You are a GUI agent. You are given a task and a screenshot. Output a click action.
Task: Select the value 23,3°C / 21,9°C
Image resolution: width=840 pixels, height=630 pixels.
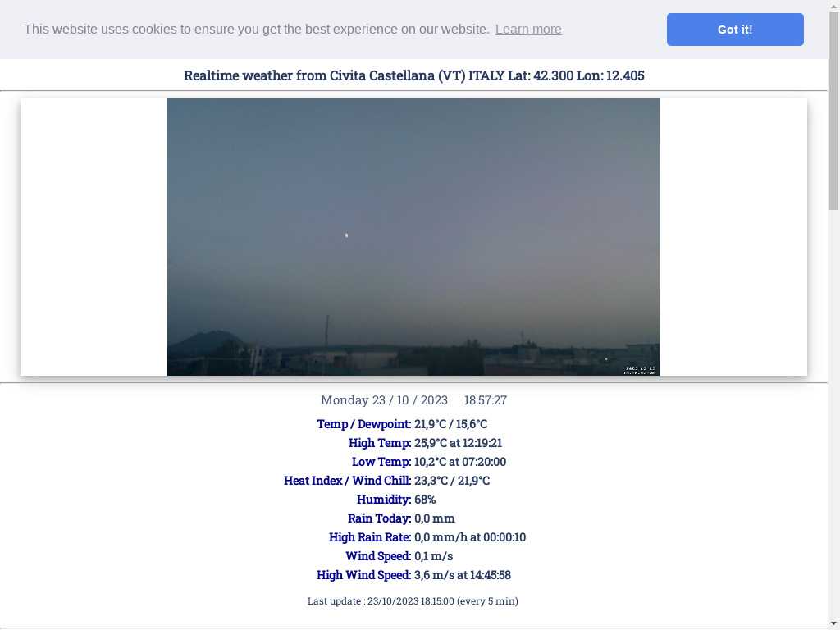[x=452, y=481]
